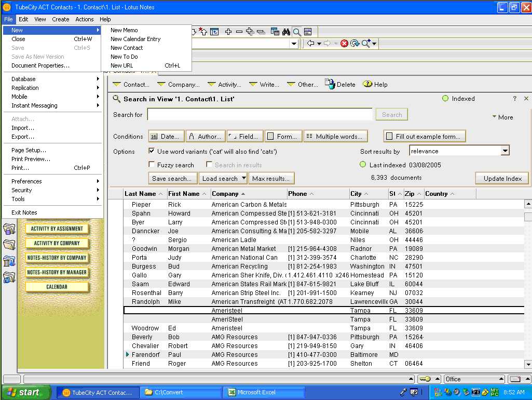Open the 'Sort results by' relevance dropdown
This screenshot has width=532, height=400.
coord(505,151)
